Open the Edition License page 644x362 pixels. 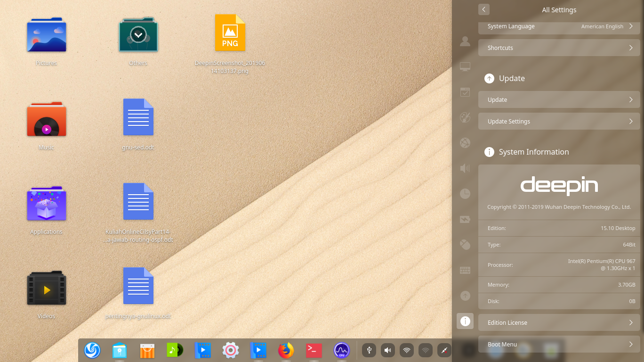tap(559, 322)
